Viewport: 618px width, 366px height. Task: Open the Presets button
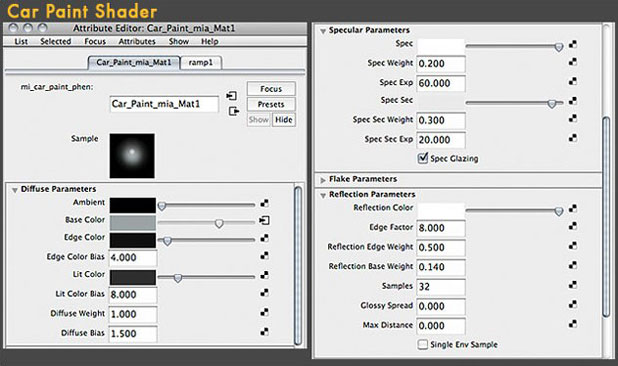tap(271, 104)
